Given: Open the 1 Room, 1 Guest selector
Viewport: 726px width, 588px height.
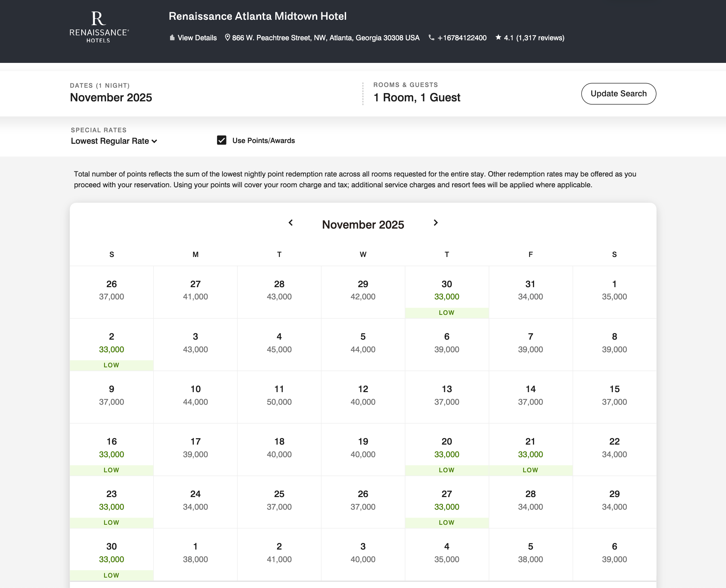Looking at the screenshot, I should click(417, 97).
